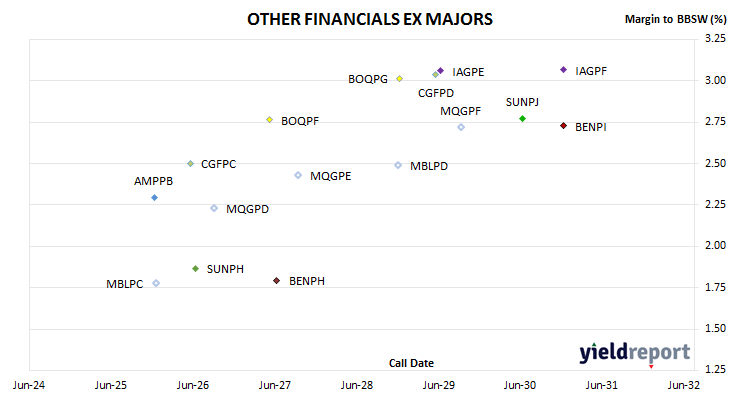Screen dimensions: 730x399
Task: Select the CGFPC data point marker
Action: (x=190, y=164)
